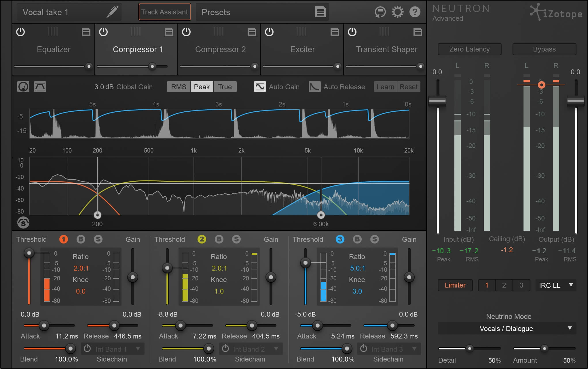
Task: Toggle the Equalizer module power off
Action: pyautogui.click(x=20, y=31)
